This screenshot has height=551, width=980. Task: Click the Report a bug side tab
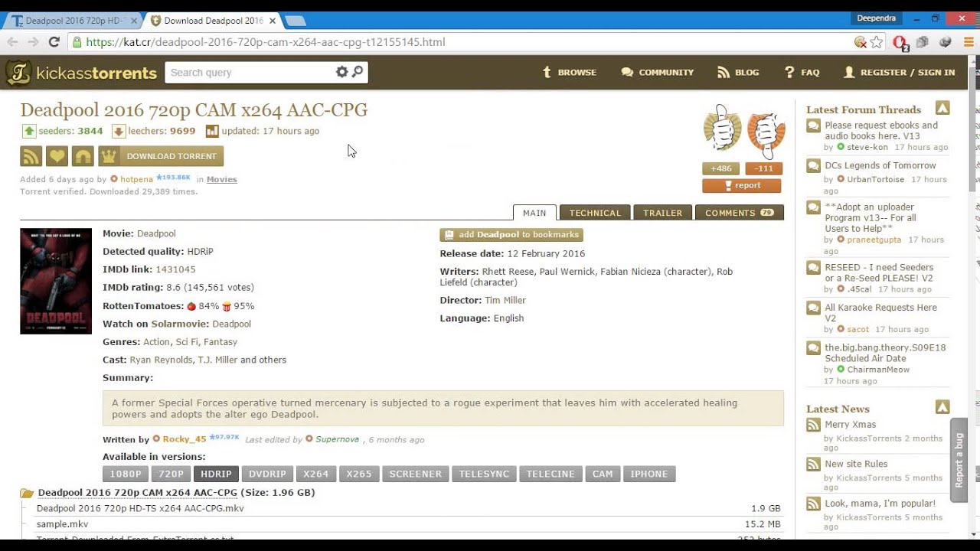pyautogui.click(x=959, y=460)
